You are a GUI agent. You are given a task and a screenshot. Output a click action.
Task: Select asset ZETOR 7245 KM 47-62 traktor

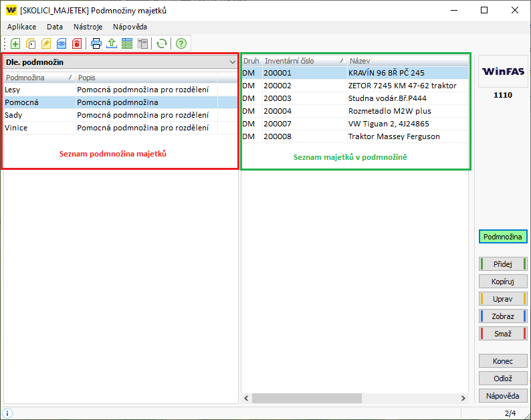[x=355, y=86]
